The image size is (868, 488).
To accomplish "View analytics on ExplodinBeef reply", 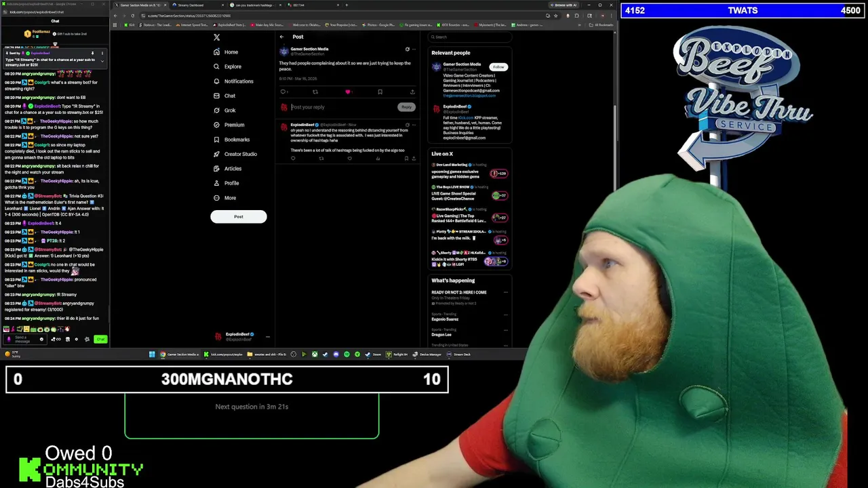I will pyautogui.click(x=378, y=158).
